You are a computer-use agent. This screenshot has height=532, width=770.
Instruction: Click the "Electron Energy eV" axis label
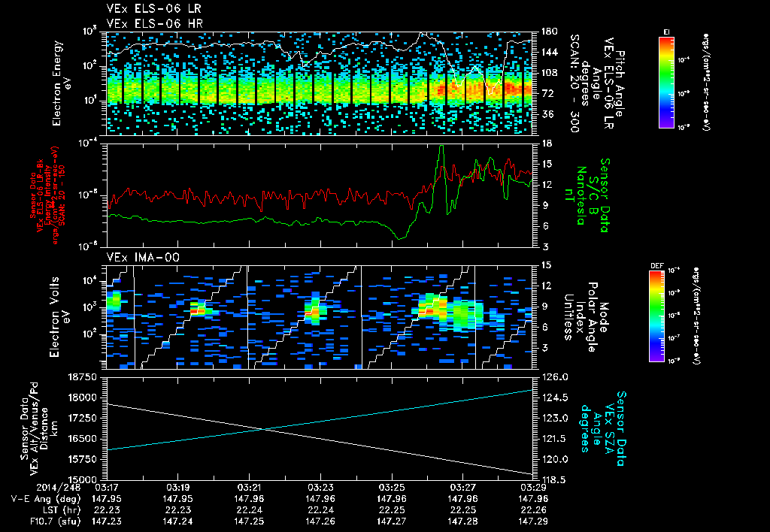click(62, 83)
